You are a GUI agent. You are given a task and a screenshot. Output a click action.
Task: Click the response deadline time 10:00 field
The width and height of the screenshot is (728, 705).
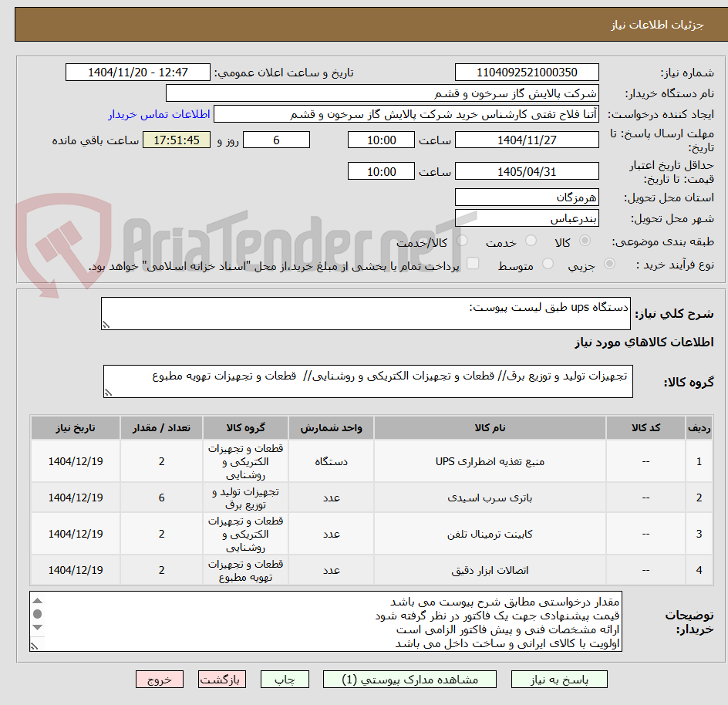(381, 140)
